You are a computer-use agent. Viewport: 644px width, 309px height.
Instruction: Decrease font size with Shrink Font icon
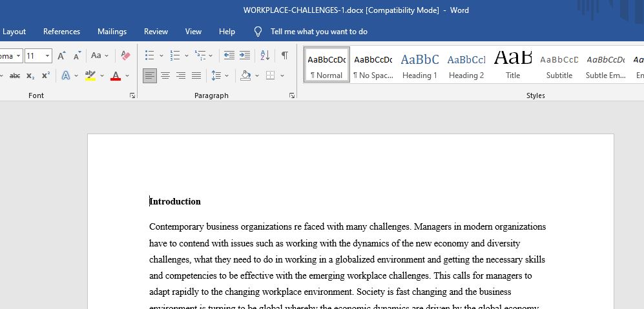click(77, 56)
